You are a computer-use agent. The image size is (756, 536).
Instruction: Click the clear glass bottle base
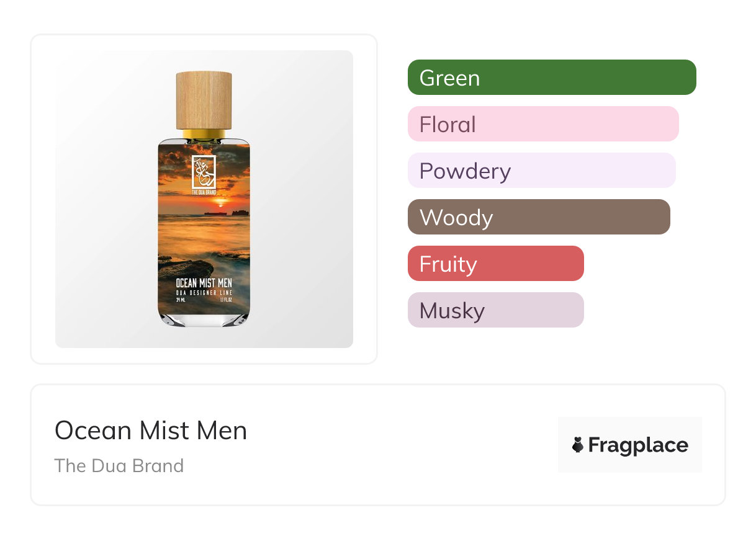click(x=204, y=319)
